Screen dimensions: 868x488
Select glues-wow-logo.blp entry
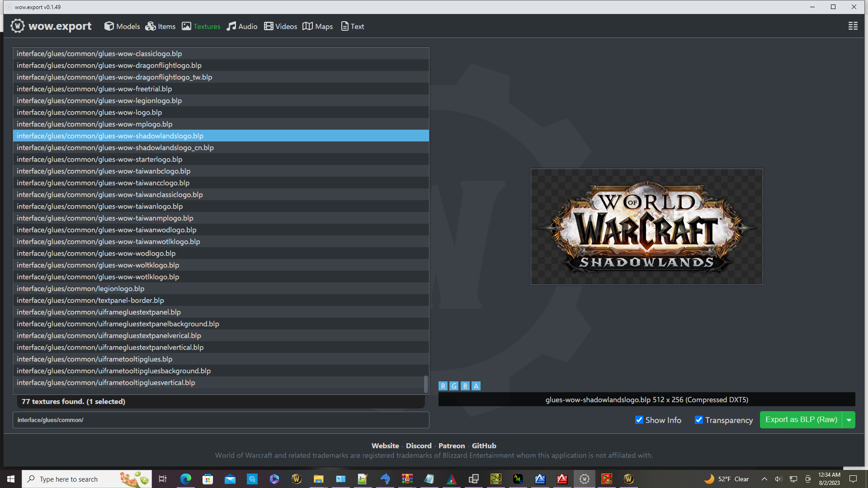[x=221, y=112]
